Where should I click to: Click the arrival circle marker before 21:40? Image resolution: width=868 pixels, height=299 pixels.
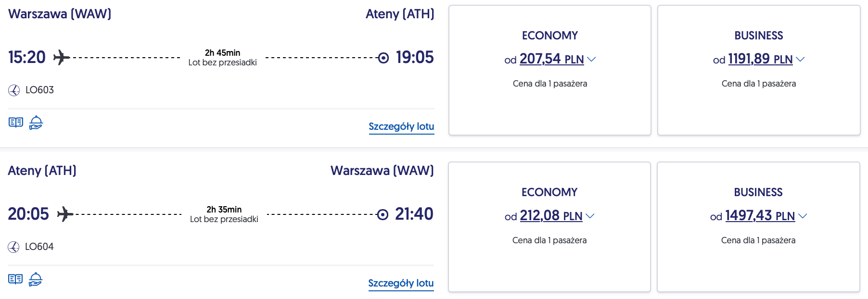click(x=383, y=214)
